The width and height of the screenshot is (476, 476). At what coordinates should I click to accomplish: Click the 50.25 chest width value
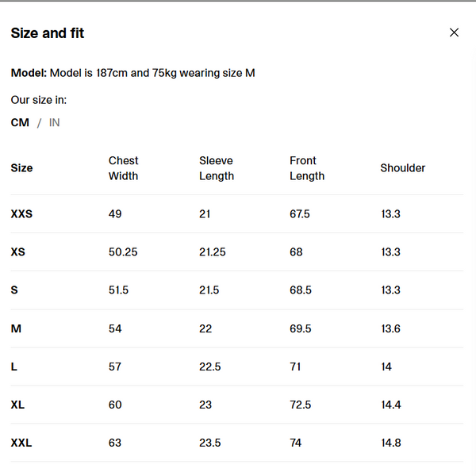click(123, 252)
